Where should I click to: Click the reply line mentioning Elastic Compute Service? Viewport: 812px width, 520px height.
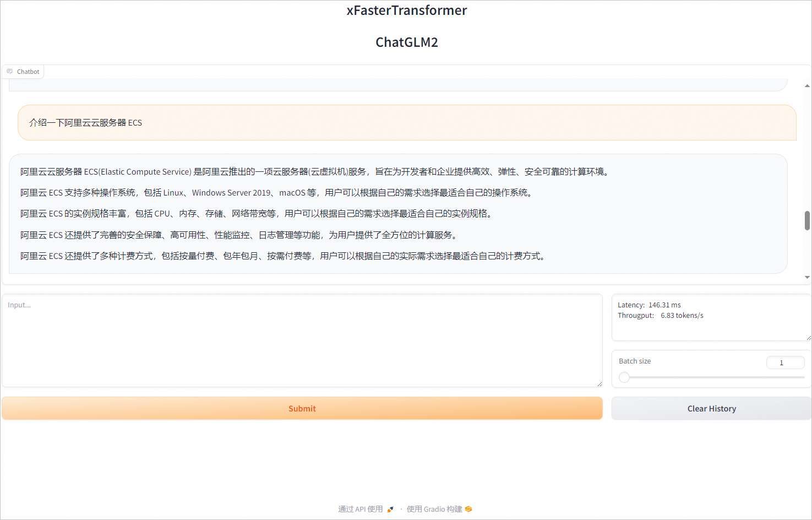(x=315, y=172)
